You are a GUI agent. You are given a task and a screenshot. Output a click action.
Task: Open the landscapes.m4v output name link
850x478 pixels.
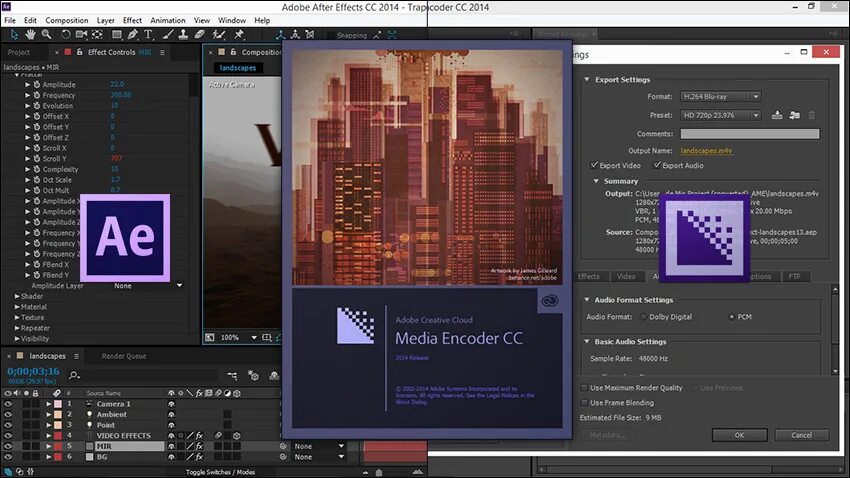coord(706,151)
